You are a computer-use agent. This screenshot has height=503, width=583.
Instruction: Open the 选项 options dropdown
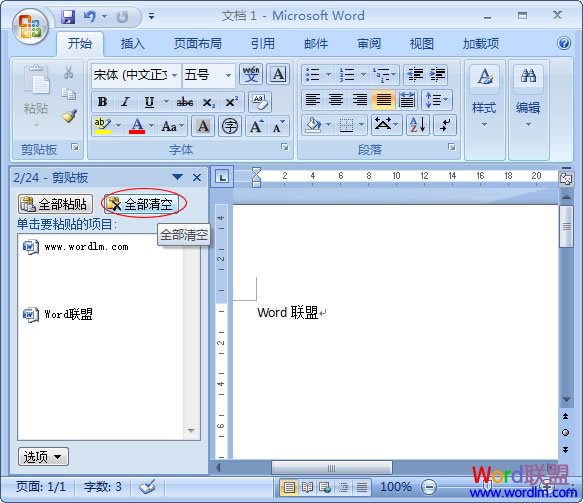[43, 457]
